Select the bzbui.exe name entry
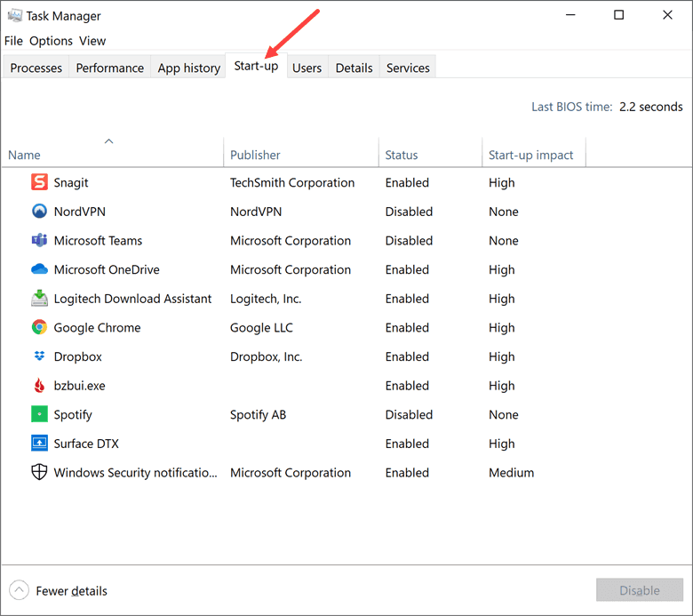This screenshot has height=616, width=693. tap(80, 386)
